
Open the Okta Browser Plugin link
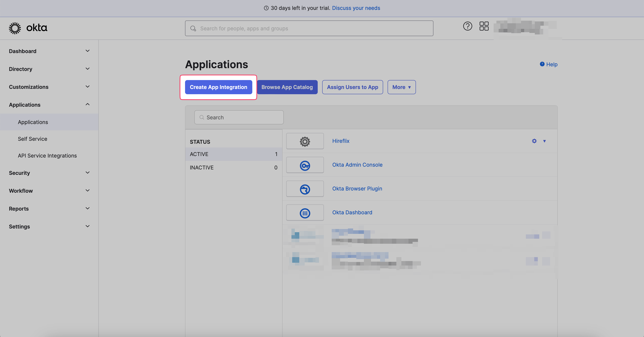357,189
